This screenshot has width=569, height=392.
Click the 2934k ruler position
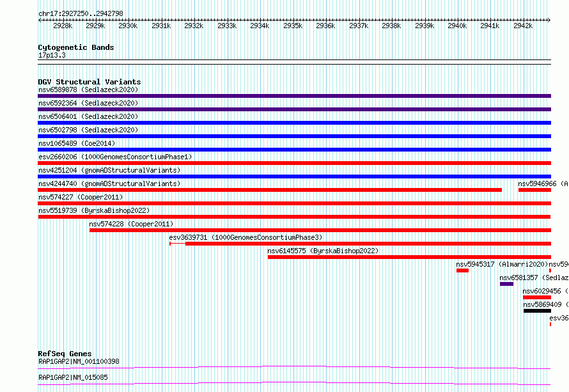click(260, 26)
